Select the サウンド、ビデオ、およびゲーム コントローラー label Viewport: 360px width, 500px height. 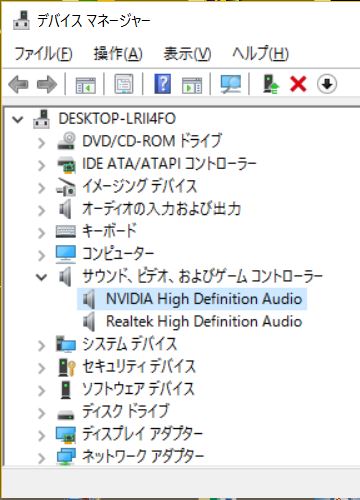[x=203, y=276]
